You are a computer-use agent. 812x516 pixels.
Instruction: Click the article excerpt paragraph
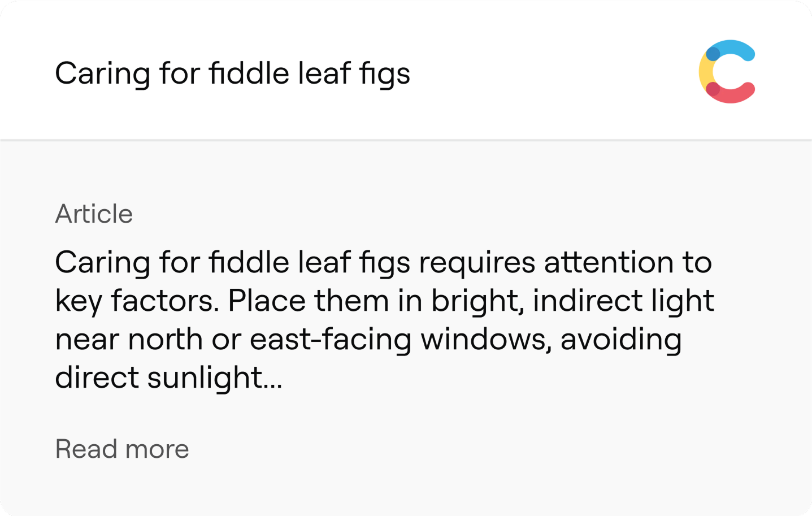click(385, 320)
